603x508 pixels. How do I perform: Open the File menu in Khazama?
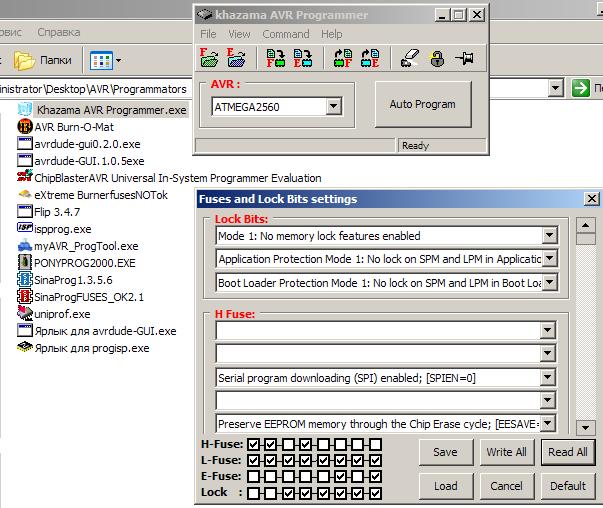pyautogui.click(x=208, y=34)
